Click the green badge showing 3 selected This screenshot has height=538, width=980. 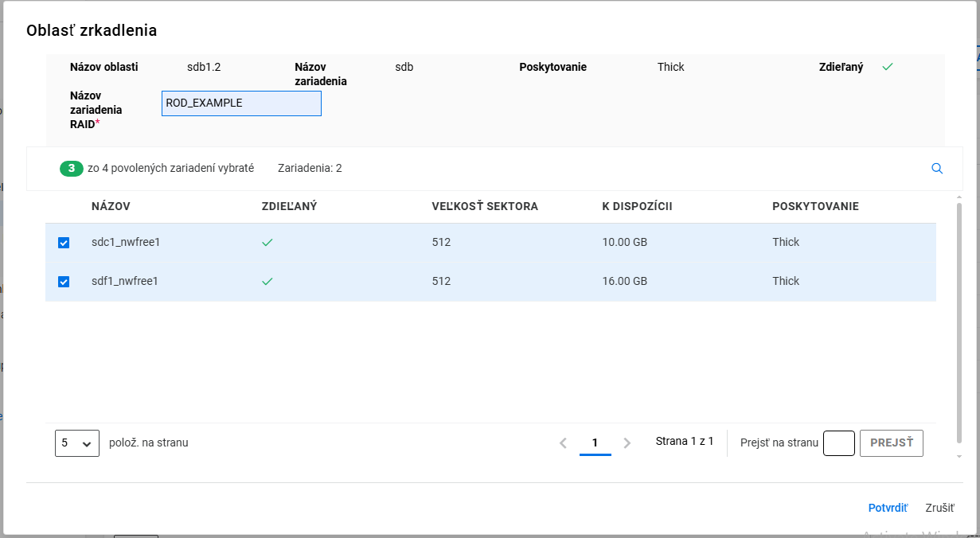(71, 169)
